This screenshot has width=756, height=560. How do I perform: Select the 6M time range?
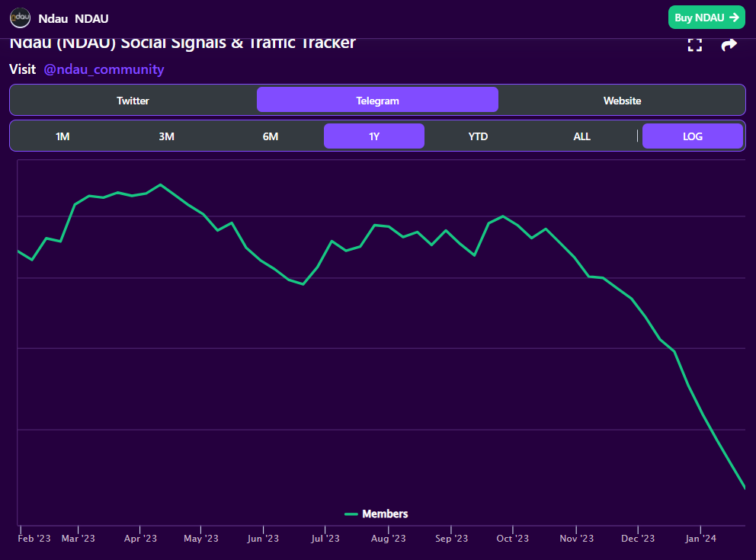(271, 136)
